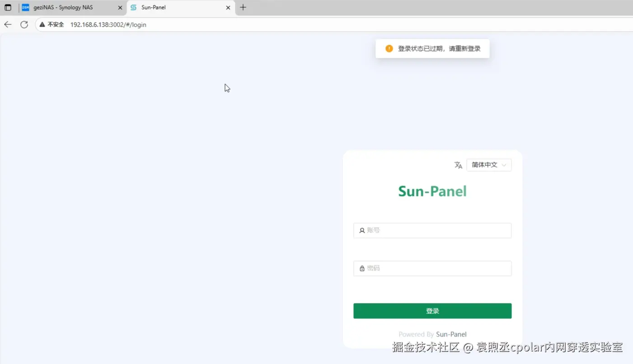Click the orange warning icon in the notification
Image resolution: width=633 pixels, height=364 pixels.
(x=389, y=49)
